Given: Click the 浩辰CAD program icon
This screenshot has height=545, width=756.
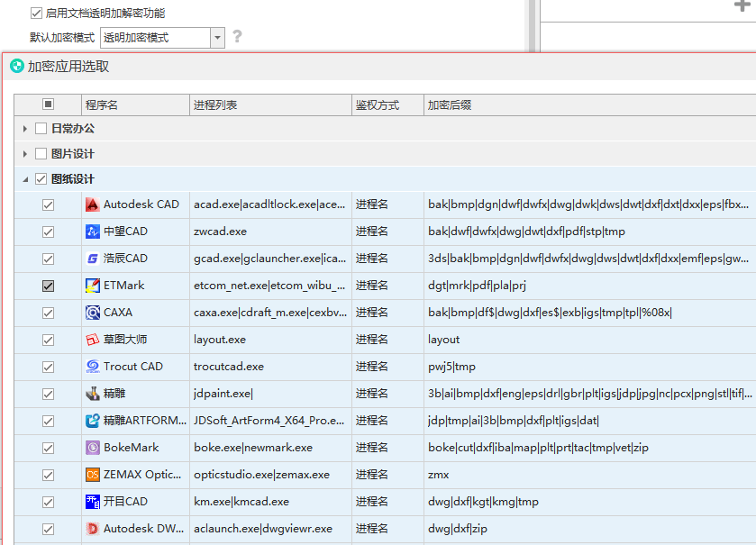Looking at the screenshot, I should pyautogui.click(x=93, y=259).
